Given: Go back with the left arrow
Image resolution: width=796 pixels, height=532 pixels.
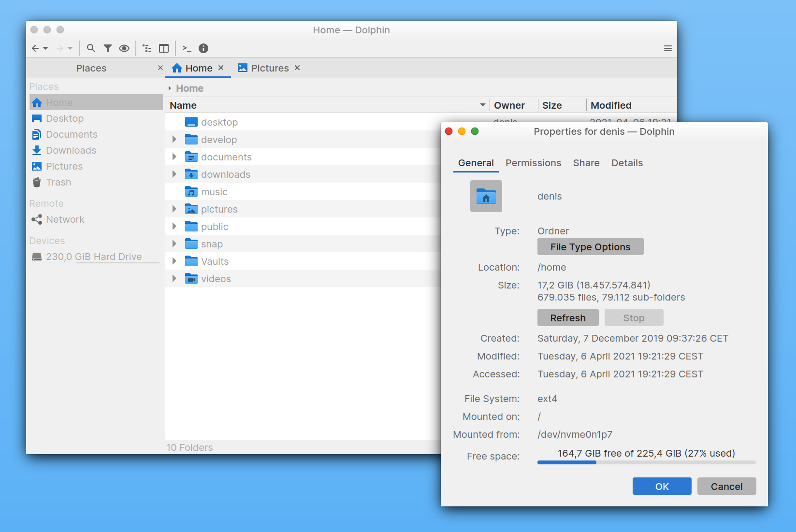Looking at the screenshot, I should (35, 48).
